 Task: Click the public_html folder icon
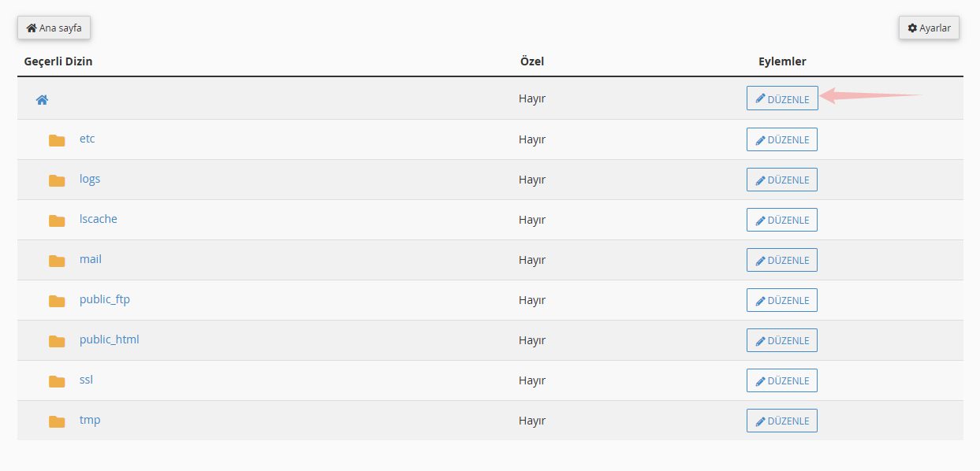pyautogui.click(x=57, y=341)
